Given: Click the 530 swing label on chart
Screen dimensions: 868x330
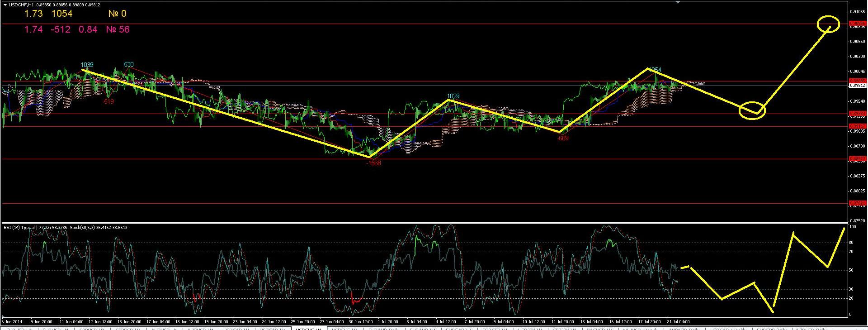Looking at the screenshot, I should point(128,65).
